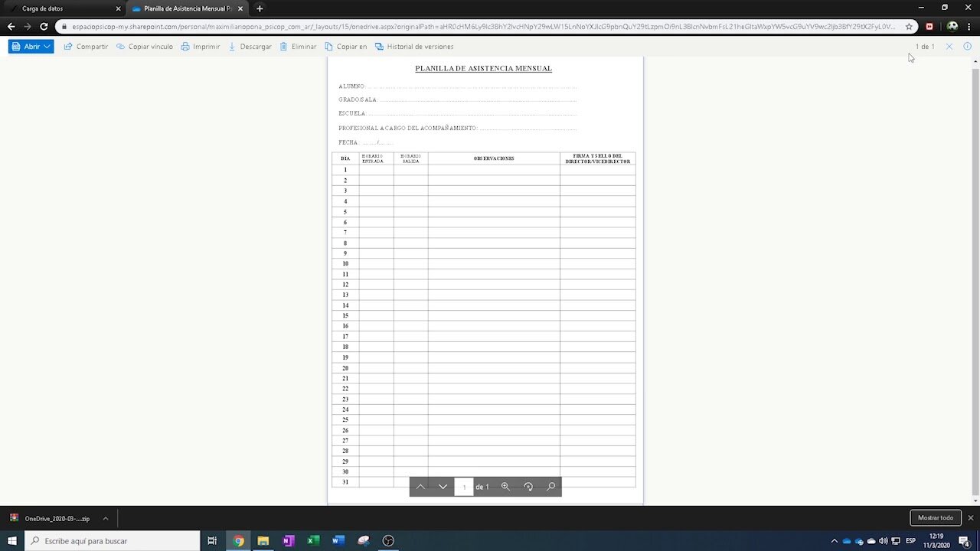Click Copiar en option

click(x=345, y=47)
